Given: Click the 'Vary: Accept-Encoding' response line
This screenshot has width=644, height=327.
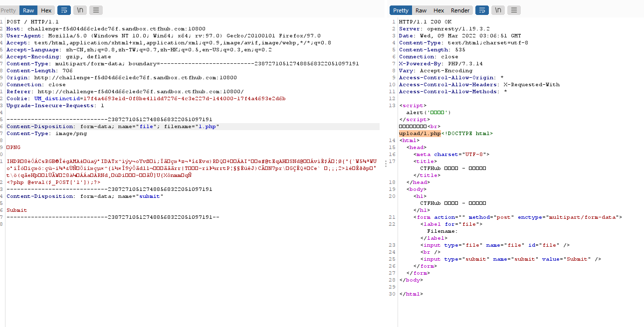Looking at the screenshot, I should (x=435, y=71).
